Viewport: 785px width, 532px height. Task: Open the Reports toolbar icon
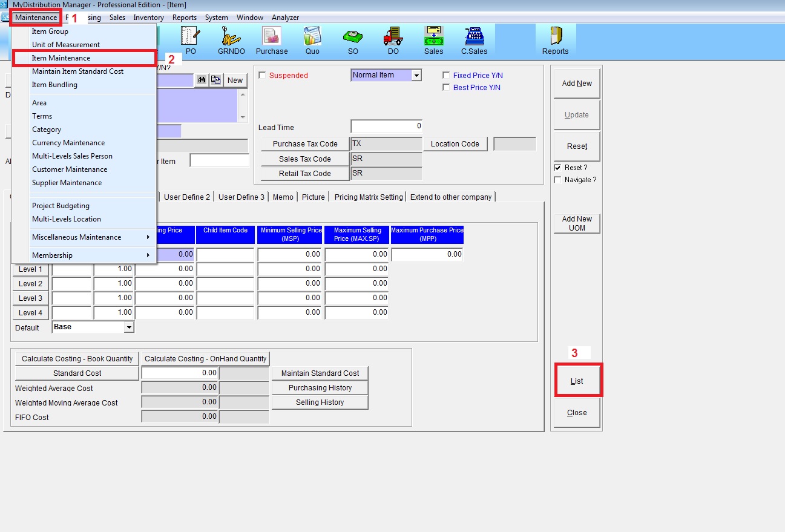[x=555, y=40]
